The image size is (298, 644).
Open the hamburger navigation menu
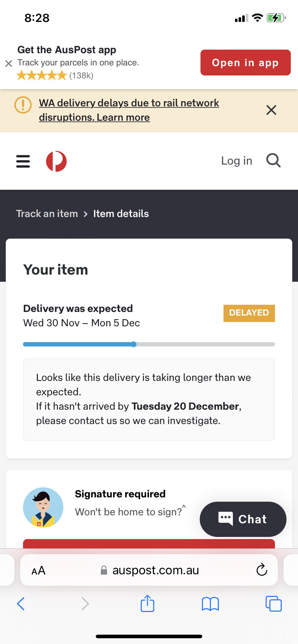[23, 161]
